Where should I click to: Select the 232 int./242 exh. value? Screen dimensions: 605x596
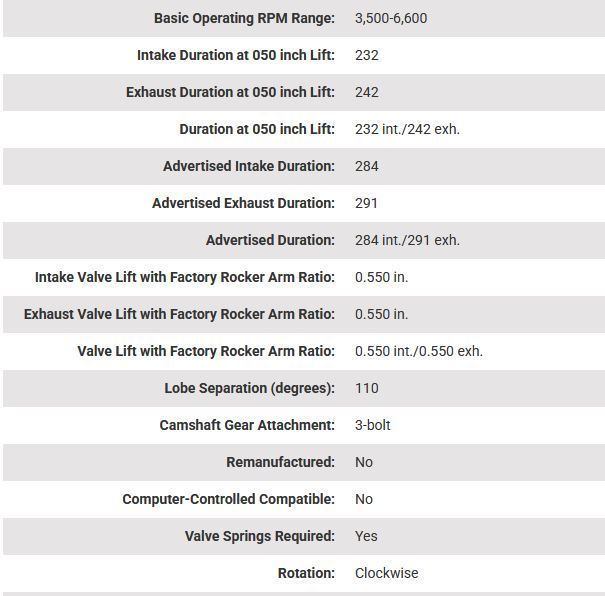pos(407,129)
